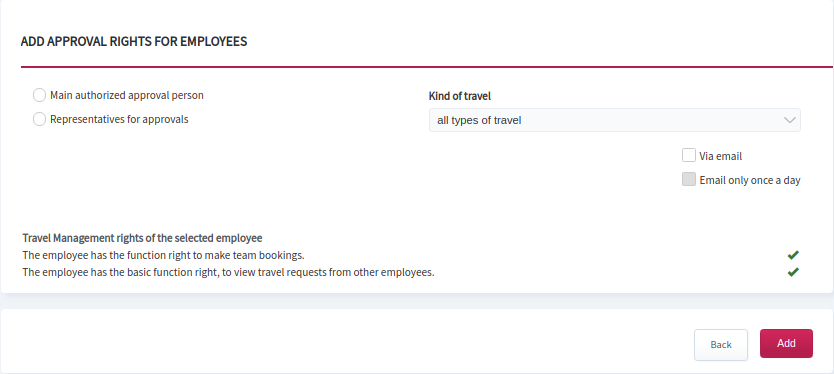Click the view travel requests right sentence
The width and height of the screenshot is (834, 374).
(x=229, y=272)
